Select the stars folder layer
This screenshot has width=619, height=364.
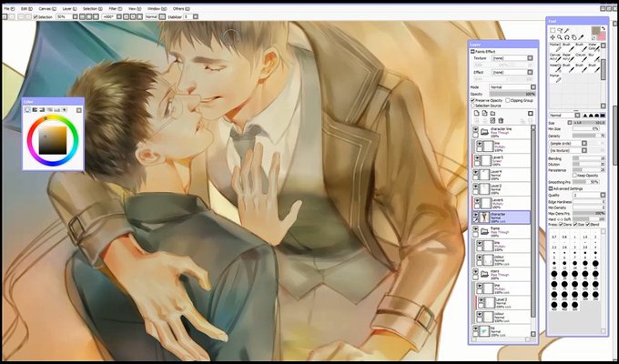tap(502, 273)
